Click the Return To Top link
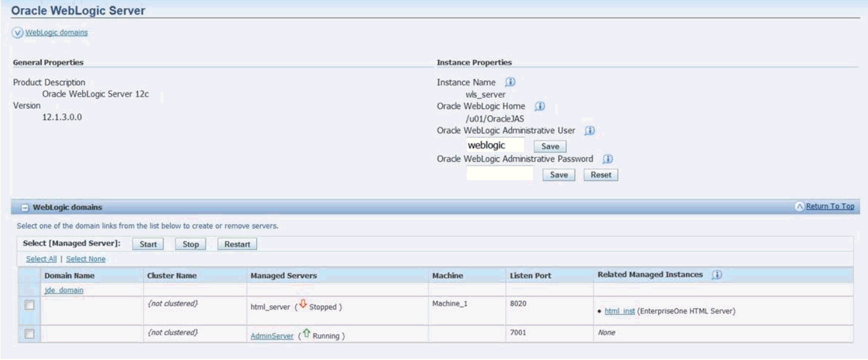Screen dimensions: 868x360 (829, 206)
